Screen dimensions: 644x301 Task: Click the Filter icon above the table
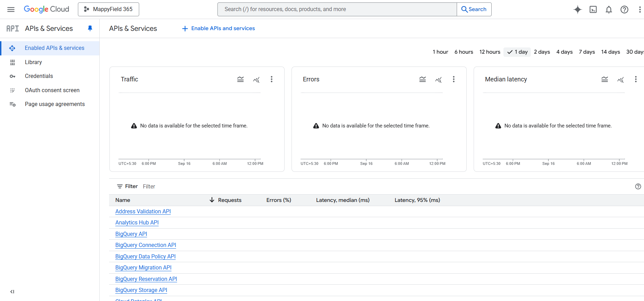pyautogui.click(x=120, y=186)
